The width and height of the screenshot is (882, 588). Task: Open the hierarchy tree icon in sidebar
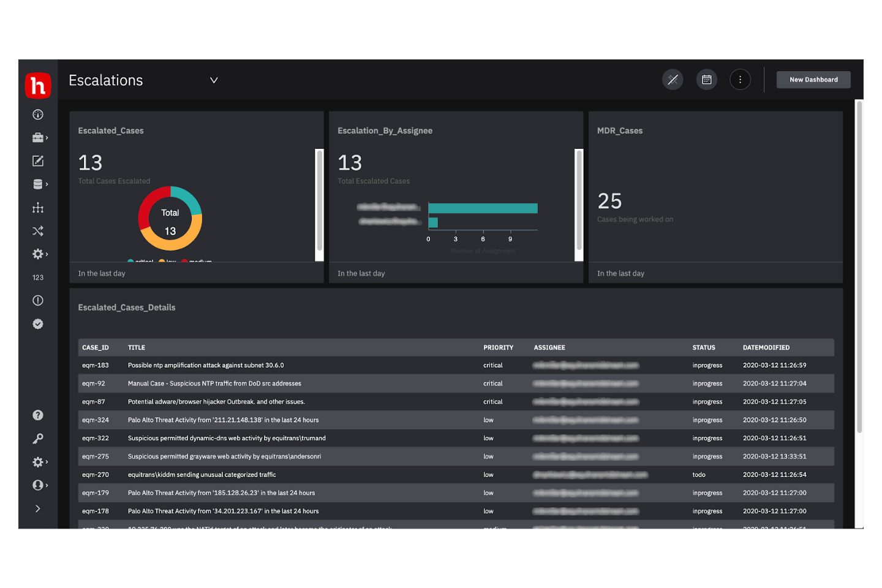(x=38, y=208)
